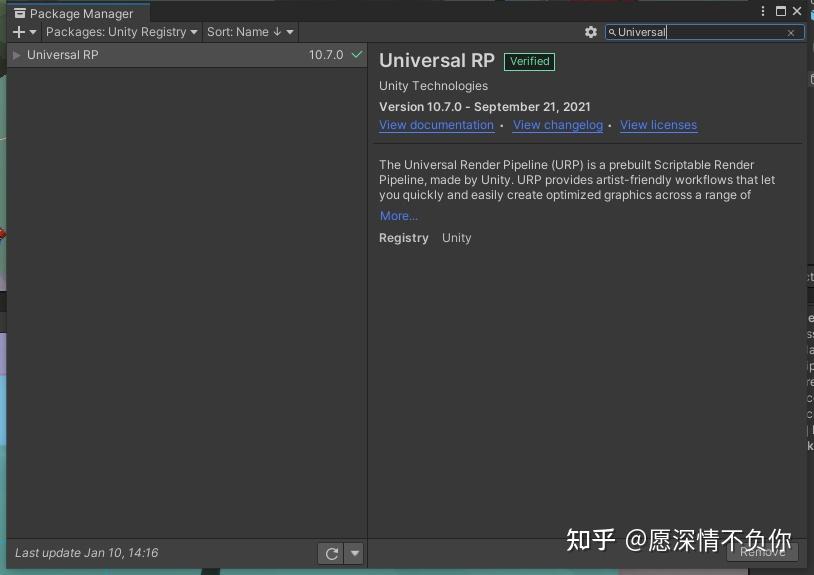Click the Remove package button
The height and width of the screenshot is (575, 814).
click(762, 552)
